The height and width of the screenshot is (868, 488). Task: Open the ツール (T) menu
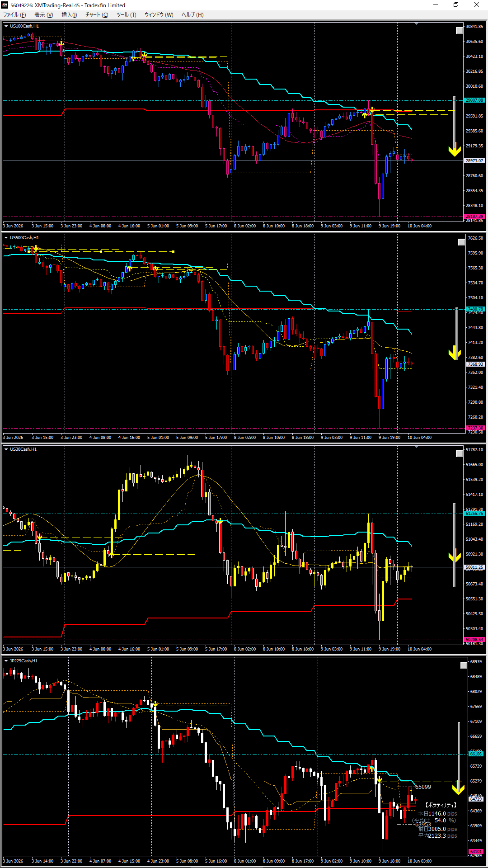click(x=127, y=15)
